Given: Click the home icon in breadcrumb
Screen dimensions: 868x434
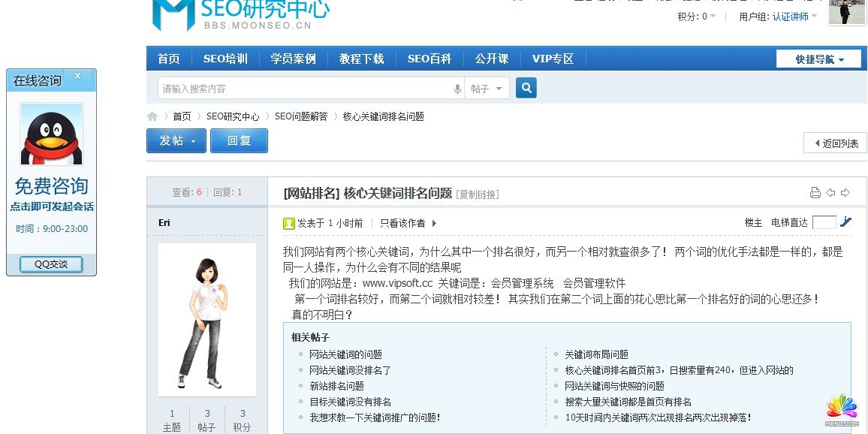Looking at the screenshot, I should point(152,116).
